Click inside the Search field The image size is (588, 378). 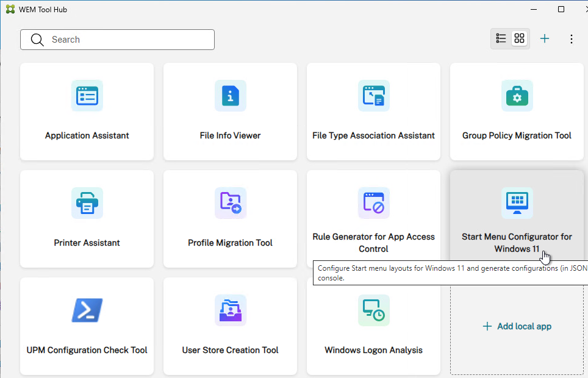[117, 40]
